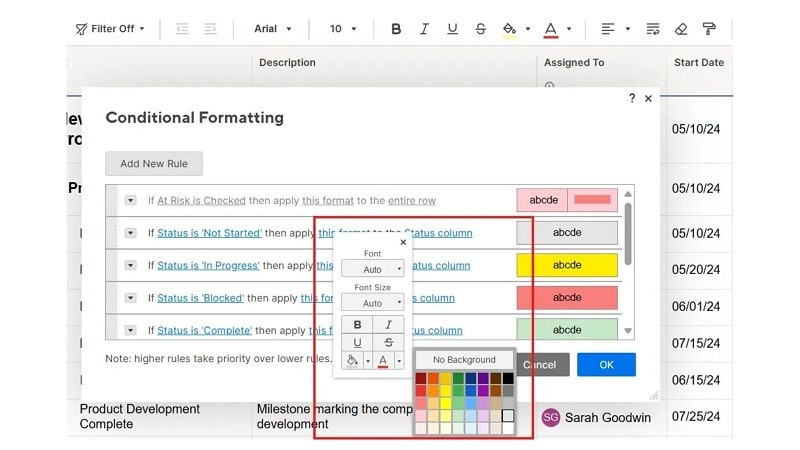The image size is (800, 450).
Task: Click the text color A in format popup
Action: click(x=383, y=361)
